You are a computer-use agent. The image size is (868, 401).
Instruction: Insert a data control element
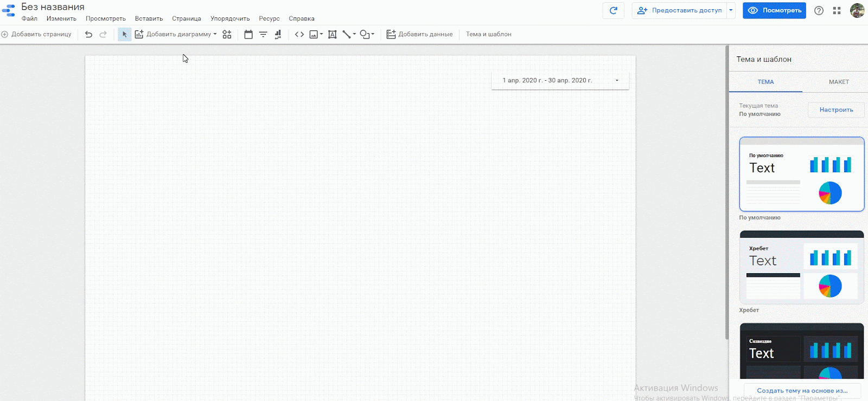click(278, 34)
